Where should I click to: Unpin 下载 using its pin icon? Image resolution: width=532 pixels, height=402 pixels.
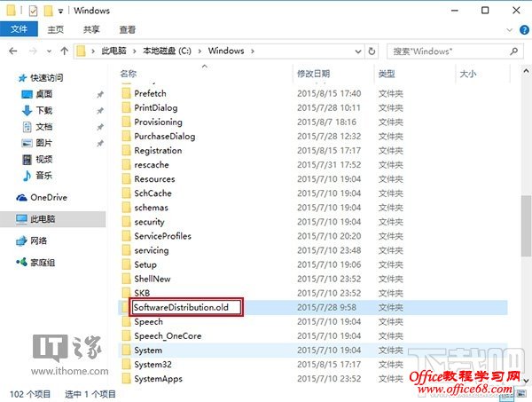(x=100, y=111)
